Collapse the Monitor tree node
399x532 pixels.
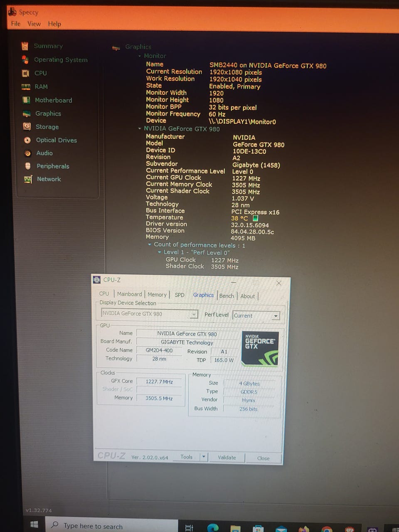tap(140, 56)
